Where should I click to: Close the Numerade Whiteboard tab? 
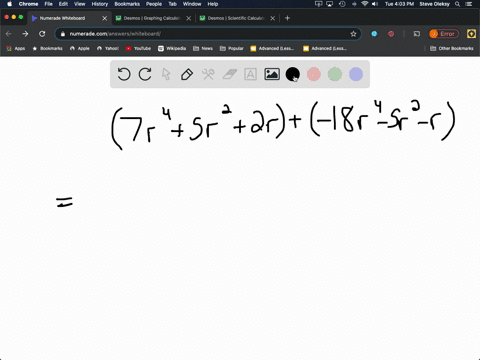(105, 18)
